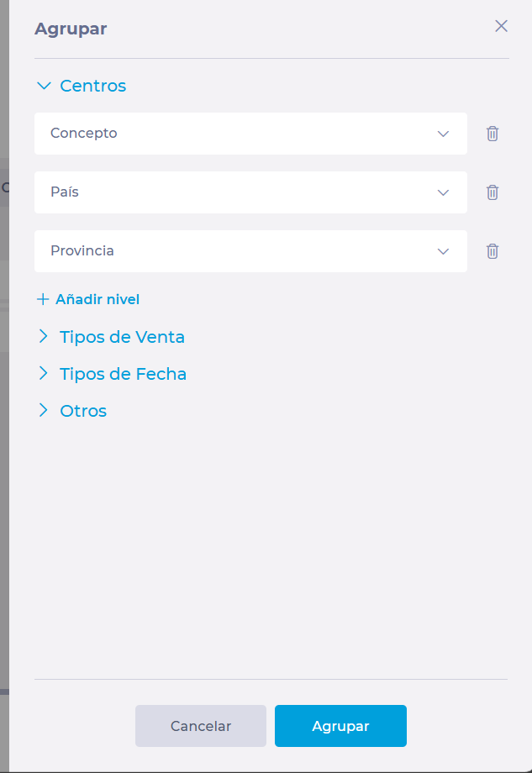Collapse the Centros section chevron
The image size is (532, 773).
click(44, 86)
